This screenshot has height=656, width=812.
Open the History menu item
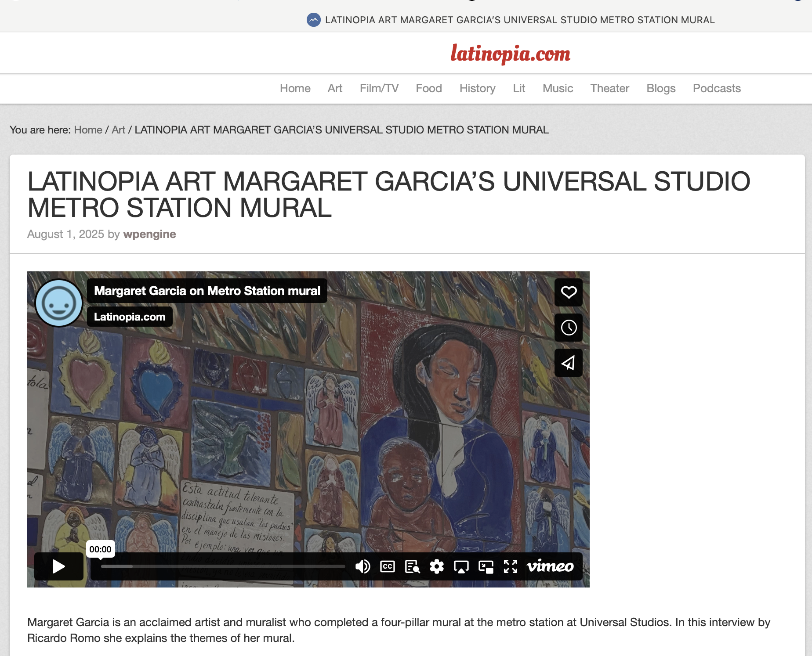pos(478,88)
